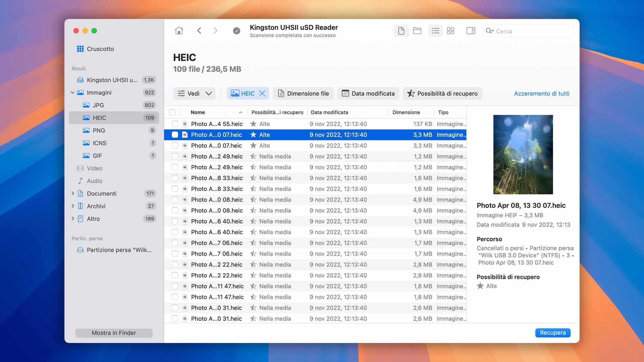Click the scan completed checkmark icon
The height and width of the screenshot is (362, 644).
point(237,31)
